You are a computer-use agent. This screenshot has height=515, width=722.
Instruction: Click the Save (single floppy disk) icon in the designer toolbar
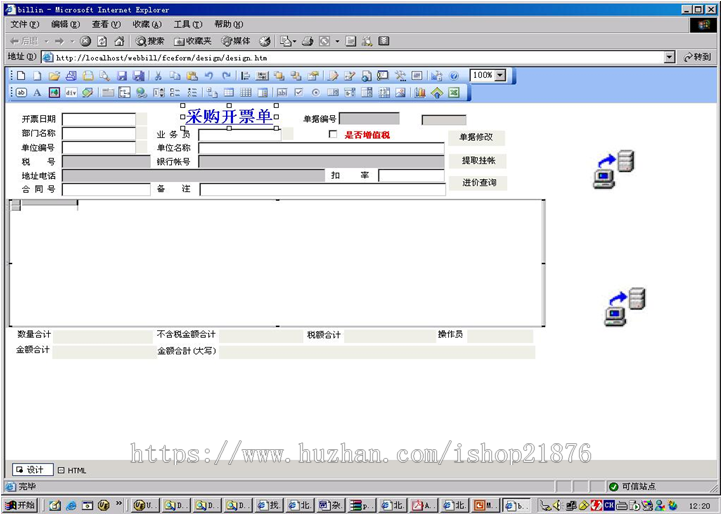122,76
